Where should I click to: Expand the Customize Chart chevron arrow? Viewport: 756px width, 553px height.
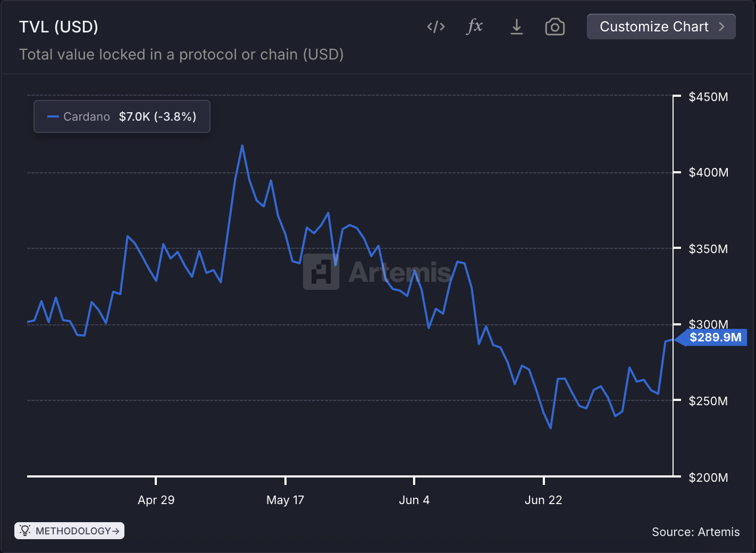point(721,27)
